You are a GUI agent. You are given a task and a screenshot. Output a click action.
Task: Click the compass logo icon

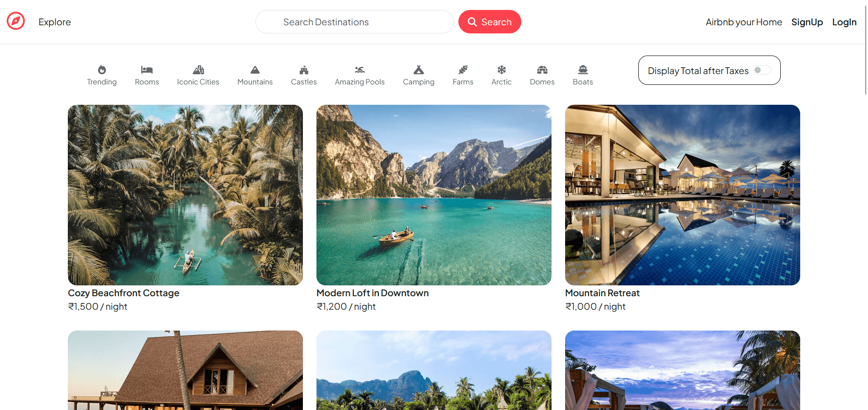[15, 21]
